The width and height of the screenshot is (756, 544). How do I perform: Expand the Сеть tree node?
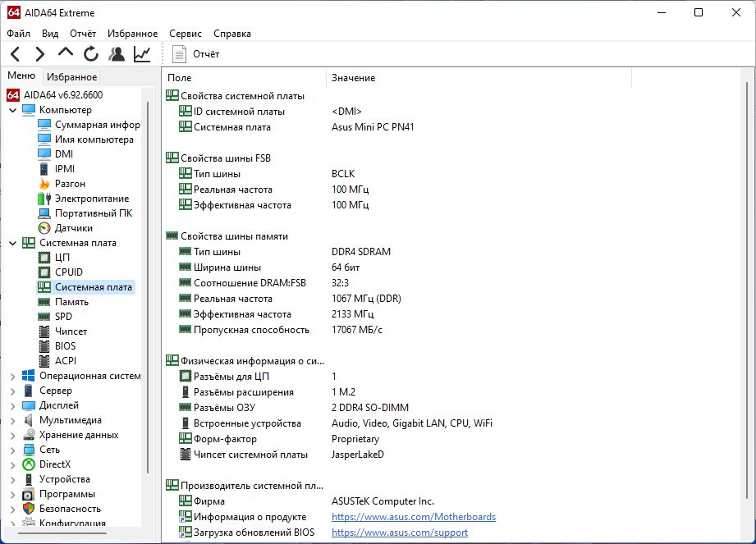click(x=13, y=450)
